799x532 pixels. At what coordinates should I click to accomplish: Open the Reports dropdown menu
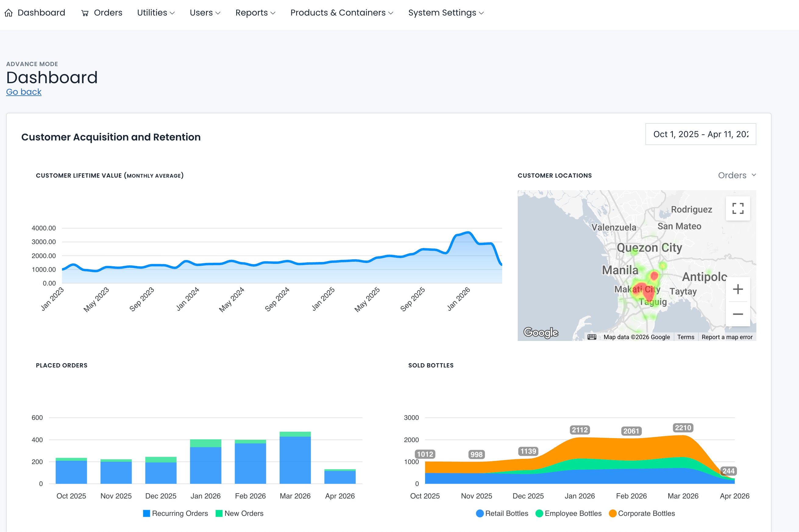[255, 13]
